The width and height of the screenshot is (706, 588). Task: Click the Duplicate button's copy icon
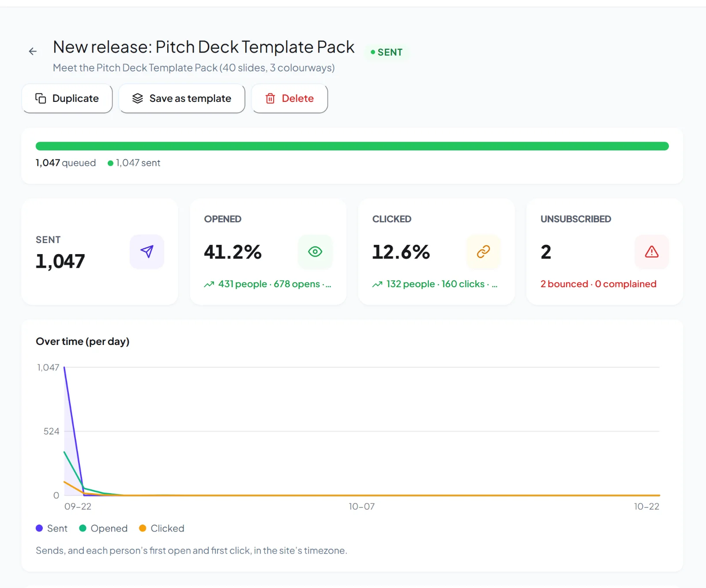click(x=41, y=98)
